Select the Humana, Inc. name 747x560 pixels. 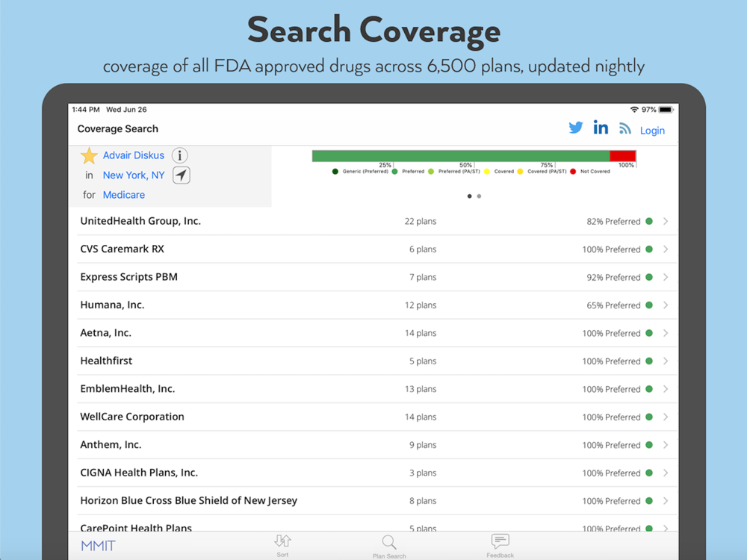pyautogui.click(x=112, y=305)
